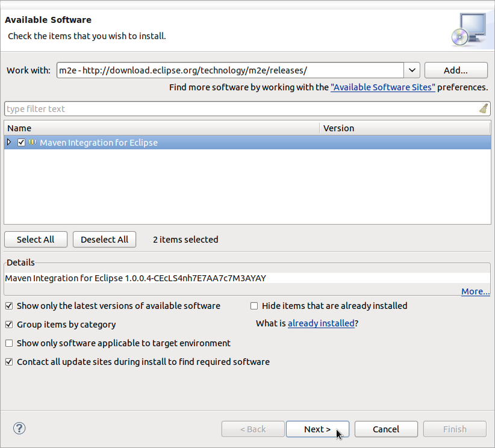The image size is (495, 448).
Task: Click the clear filter broom icon
Action: click(484, 109)
